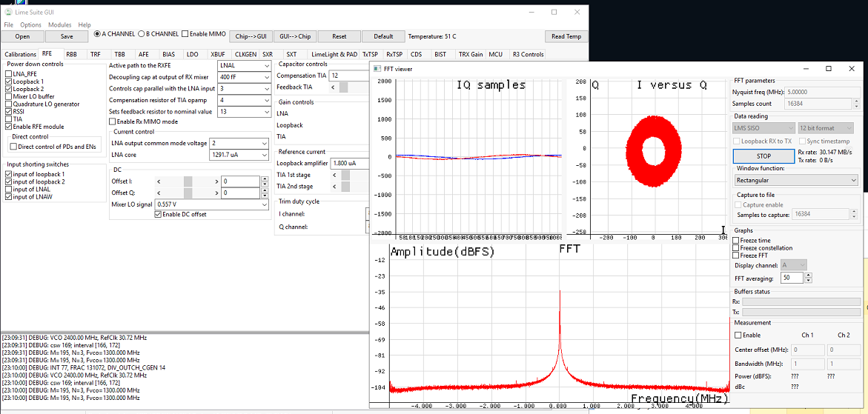Click the Lime Suite GUI title bar icon
This screenshot has height=414, width=868.
pos(7,13)
